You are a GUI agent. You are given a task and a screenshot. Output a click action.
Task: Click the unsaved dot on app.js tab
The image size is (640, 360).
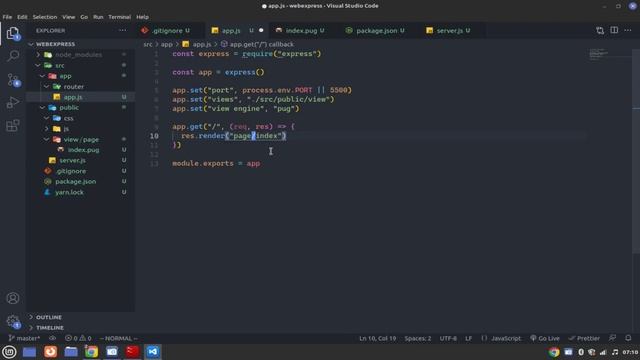261,31
